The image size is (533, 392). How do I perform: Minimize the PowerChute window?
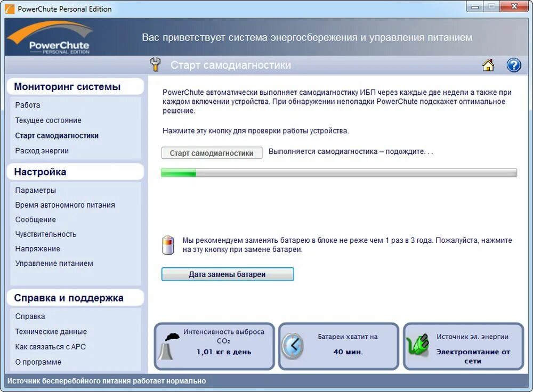pos(475,7)
